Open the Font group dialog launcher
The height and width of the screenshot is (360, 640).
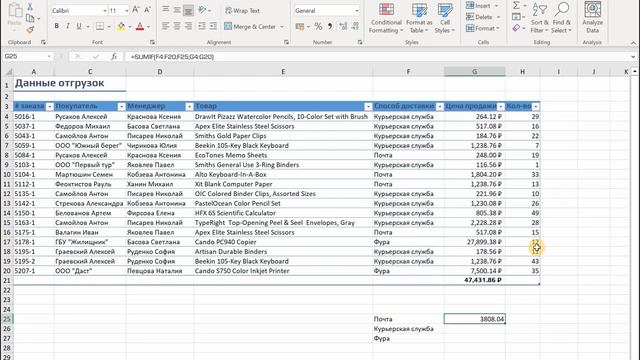pos(152,42)
